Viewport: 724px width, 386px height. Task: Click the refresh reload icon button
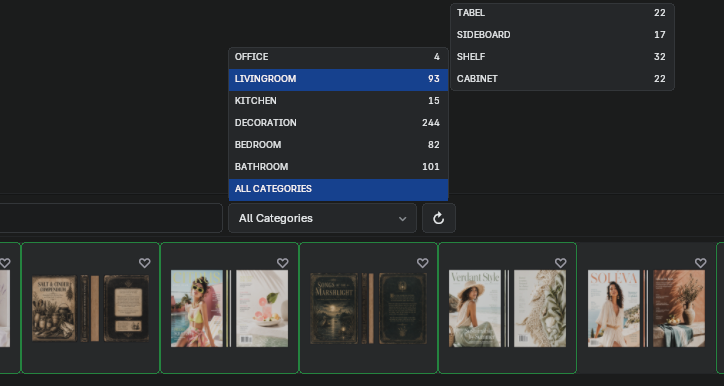tap(439, 218)
